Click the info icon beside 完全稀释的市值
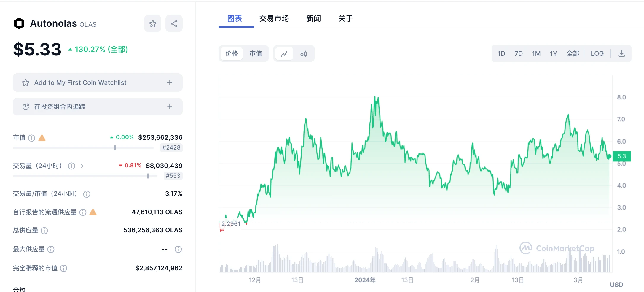 (x=64, y=269)
